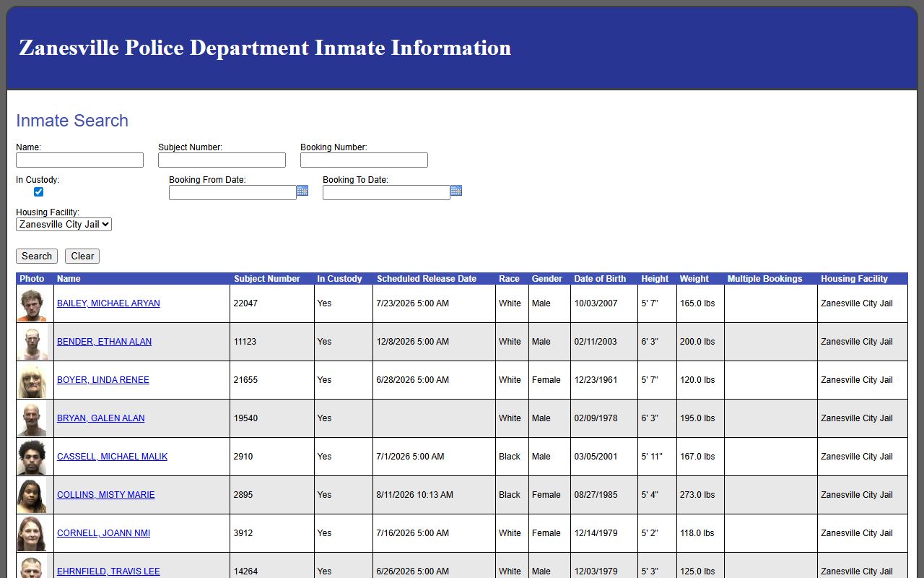Image resolution: width=924 pixels, height=578 pixels.
Task: Expand the Housing Facility dropdown
Action: tap(64, 225)
